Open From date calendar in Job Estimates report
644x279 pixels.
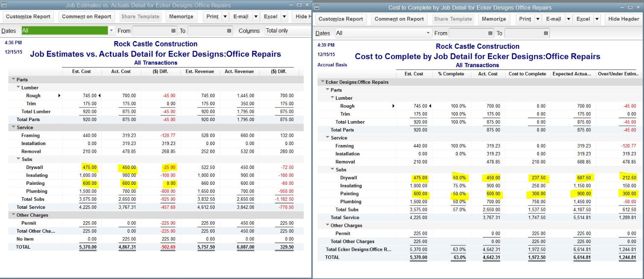(173, 31)
